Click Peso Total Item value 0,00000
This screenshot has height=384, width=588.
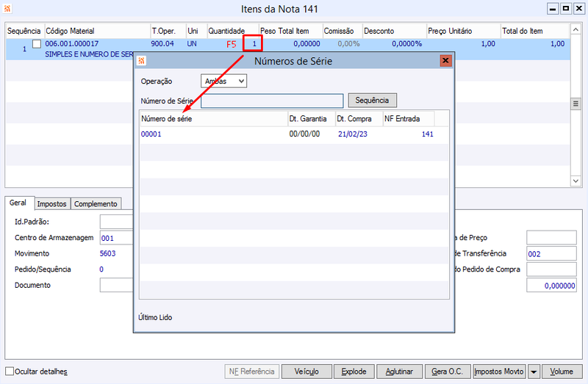point(306,44)
